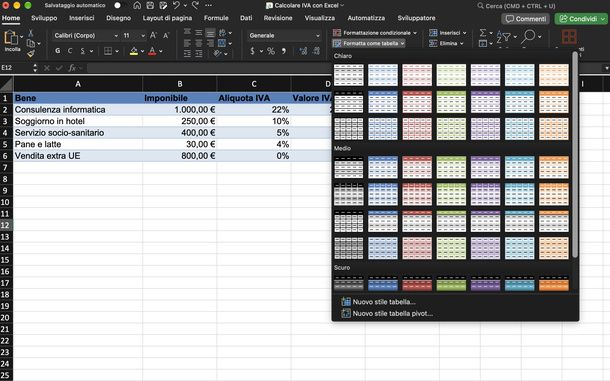Open the Layout di pagina tab
610x381 pixels.
coord(167,18)
